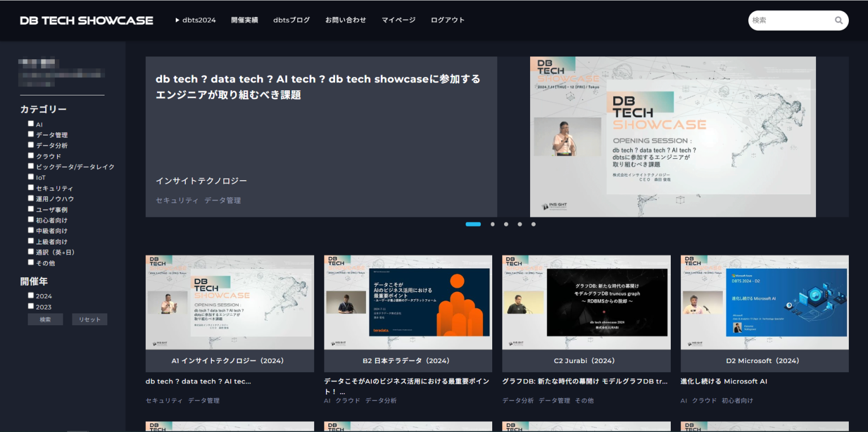The image size is (868, 432).
Task: Enable the 通訳（英→日）checkbox
Action: point(31,252)
